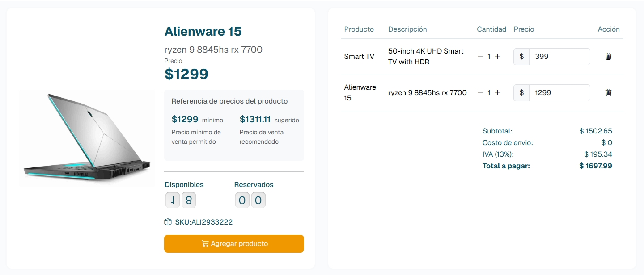Delete the Smart TV row using its trash icon
The height and width of the screenshot is (275, 644).
tap(608, 56)
